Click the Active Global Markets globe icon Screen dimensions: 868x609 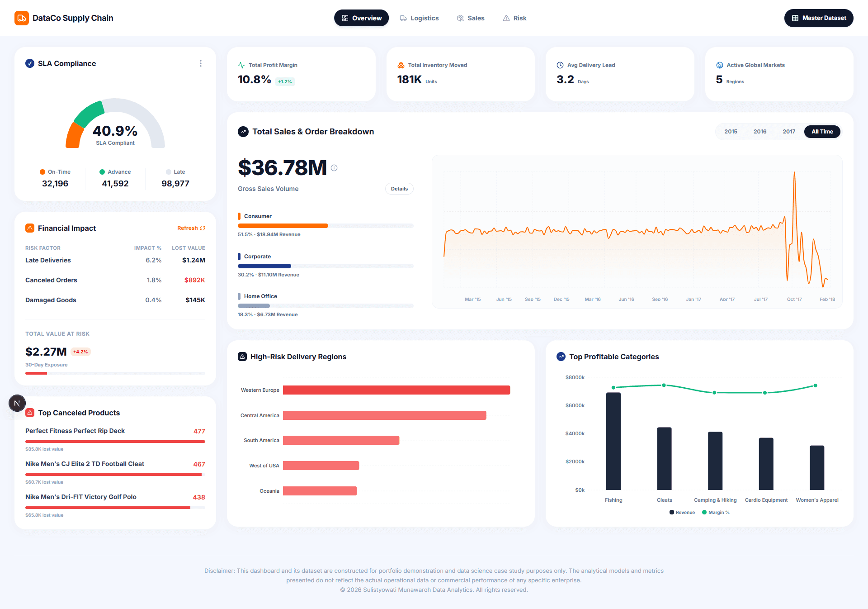[720, 65]
